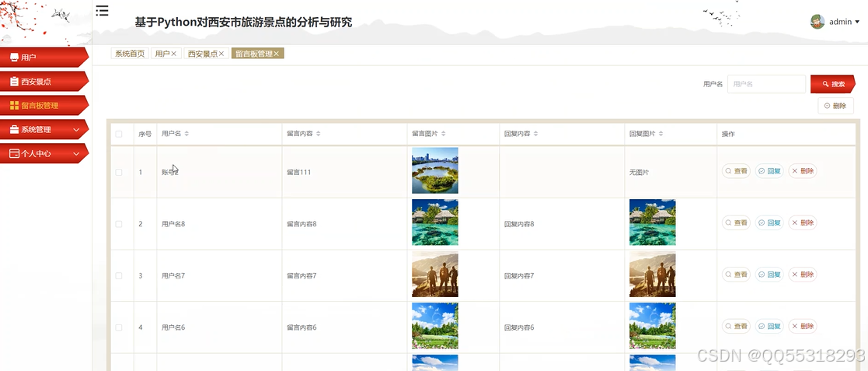Click 回复 for the 用户名7 row
868x371 pixels.
pos(769,274)
